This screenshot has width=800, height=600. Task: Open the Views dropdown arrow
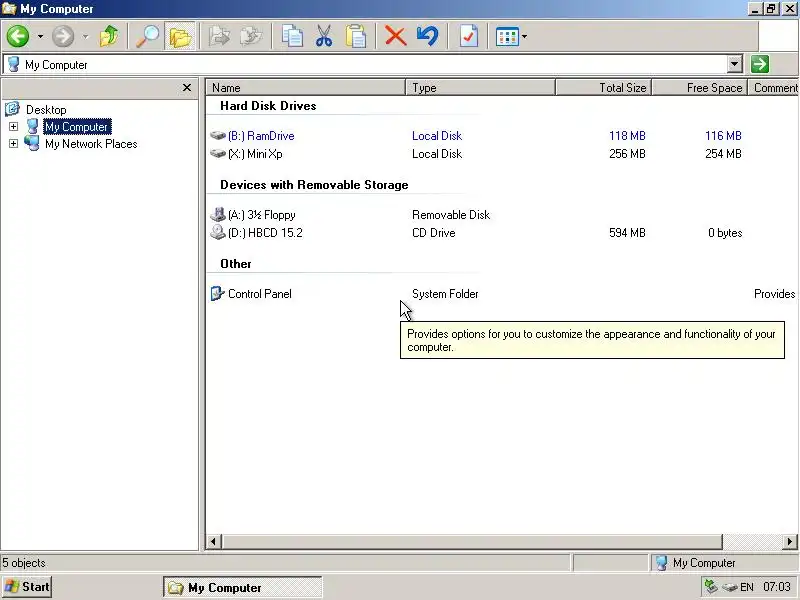point(524,37)
